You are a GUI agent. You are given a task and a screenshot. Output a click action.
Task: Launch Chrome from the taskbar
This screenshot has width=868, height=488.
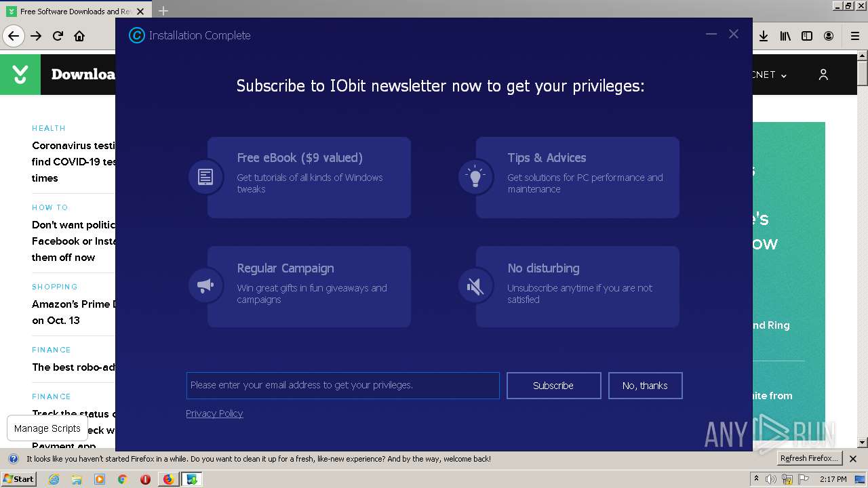122,479
